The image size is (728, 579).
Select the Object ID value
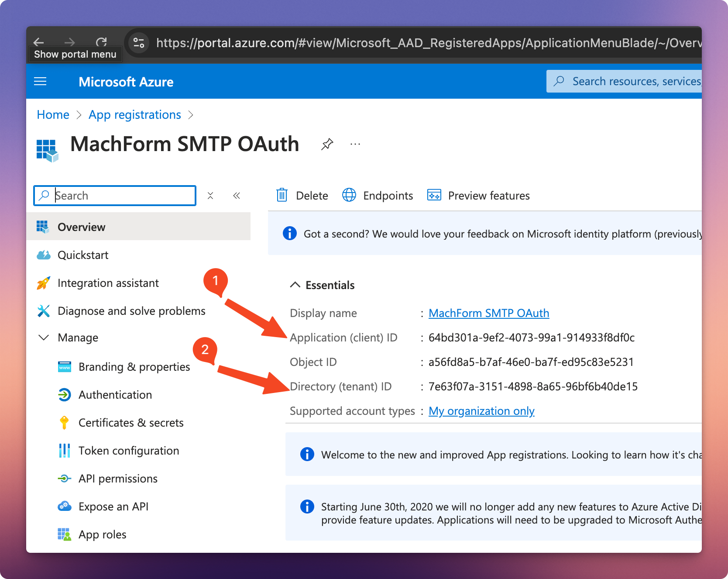click(x=531, y=362)
